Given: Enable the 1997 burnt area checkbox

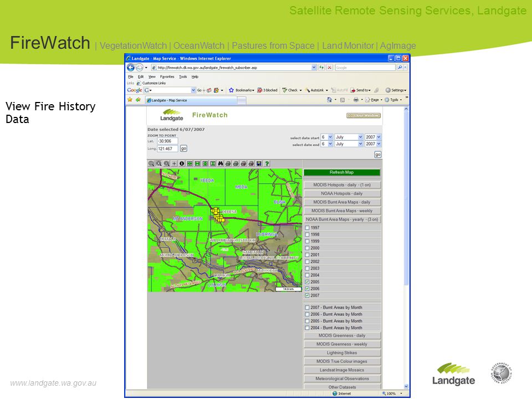Looking at the screenshot, I should 307,228.
